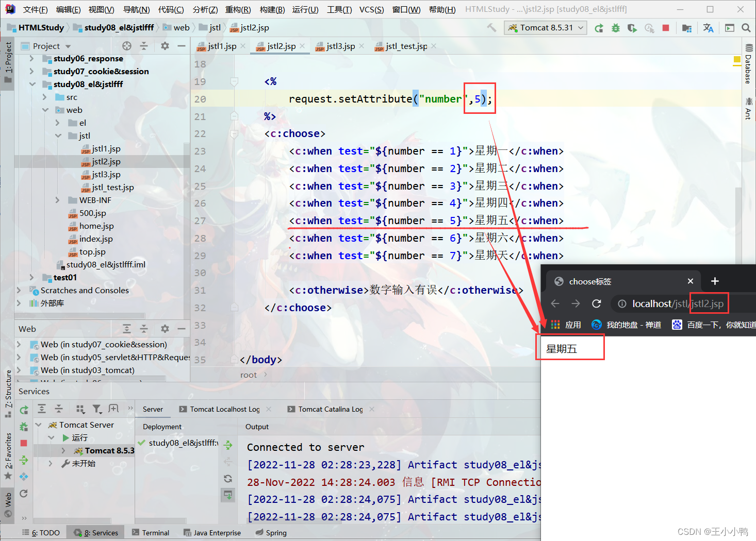Viewport: 756px width, 541px height.
Task: Open 百度一下 bookmark in browser
Action: (714, 325)
